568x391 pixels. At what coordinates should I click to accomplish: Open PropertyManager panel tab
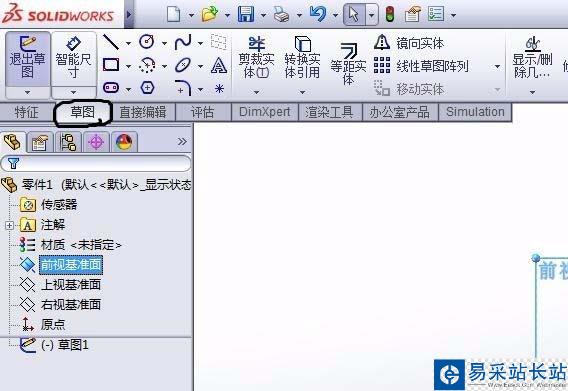click(40, 142)
